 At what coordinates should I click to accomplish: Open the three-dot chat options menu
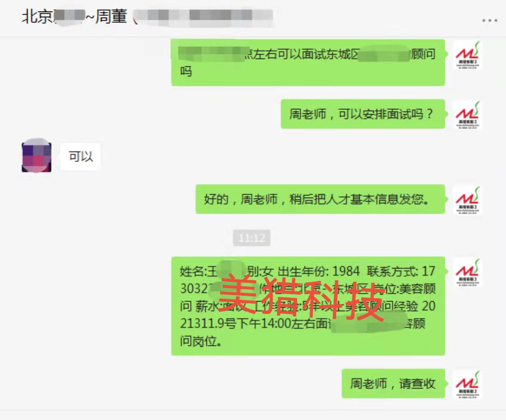(490, 20)
